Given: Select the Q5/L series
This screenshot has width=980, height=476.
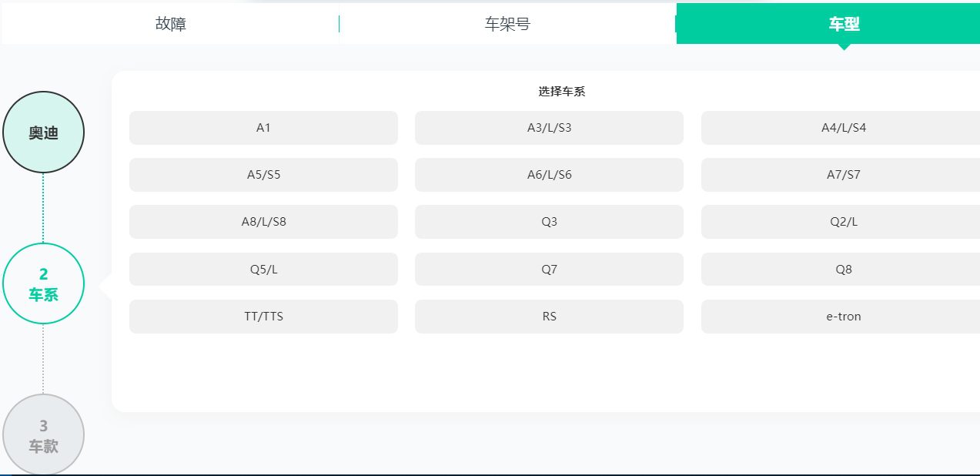Looking at the screenshot, I should click(x=263, y=269).
